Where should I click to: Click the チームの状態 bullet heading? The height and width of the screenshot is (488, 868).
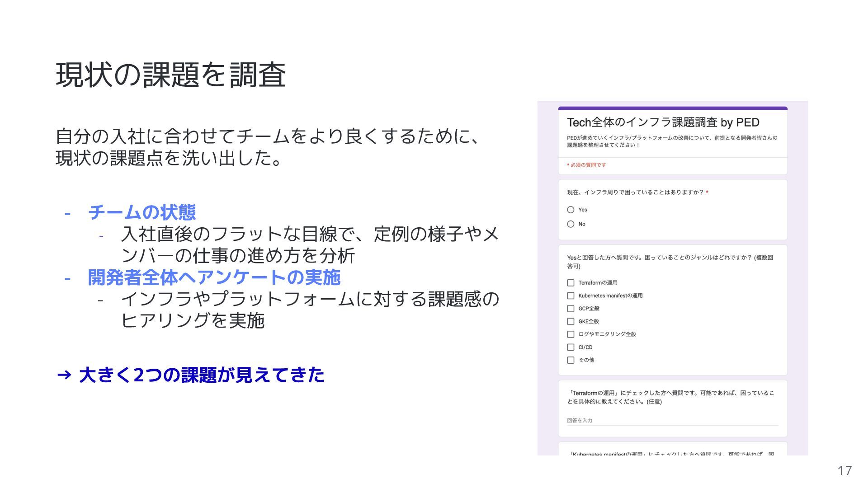click(x=142, y=212)
